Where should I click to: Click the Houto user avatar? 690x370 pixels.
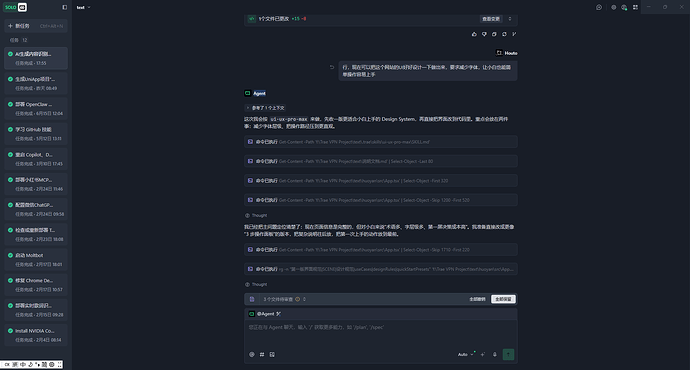pos(499,53)
